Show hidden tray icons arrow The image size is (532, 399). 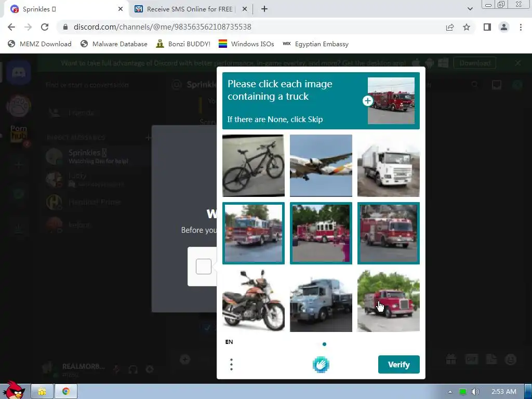[450, 392]
